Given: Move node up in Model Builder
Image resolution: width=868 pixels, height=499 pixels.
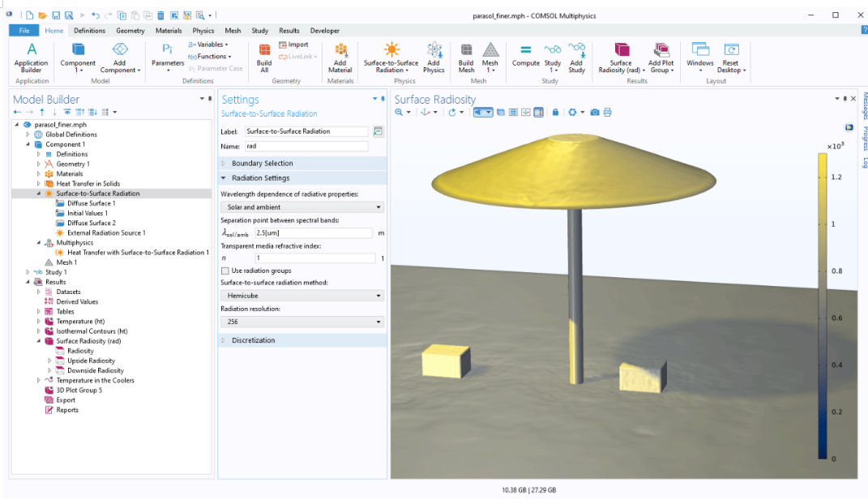Looking at the screenshot, I should point(42,113).
